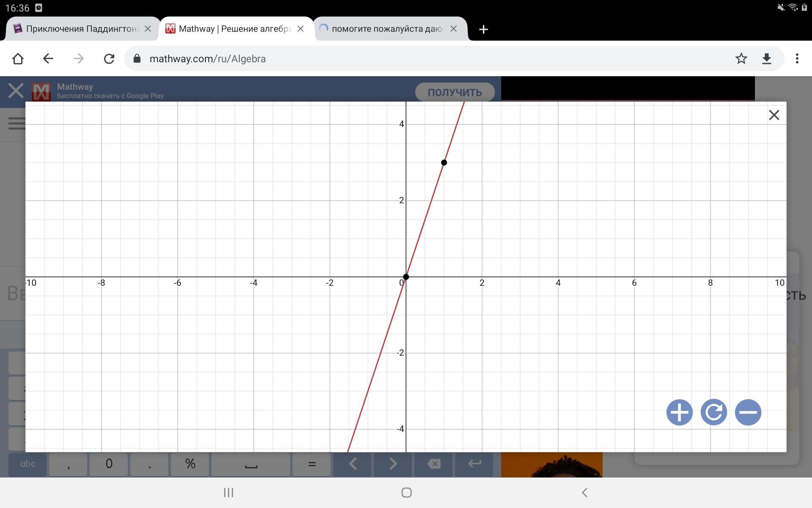Open Chrome three-dot menu
This screenshot has width=812, height=508.
pyautogui.click(x=797, y=58)
